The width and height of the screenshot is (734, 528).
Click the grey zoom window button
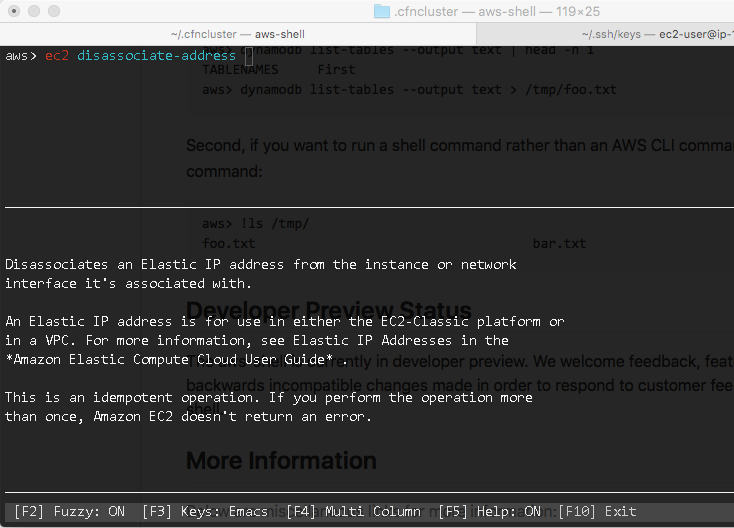(x=54, y=11)
